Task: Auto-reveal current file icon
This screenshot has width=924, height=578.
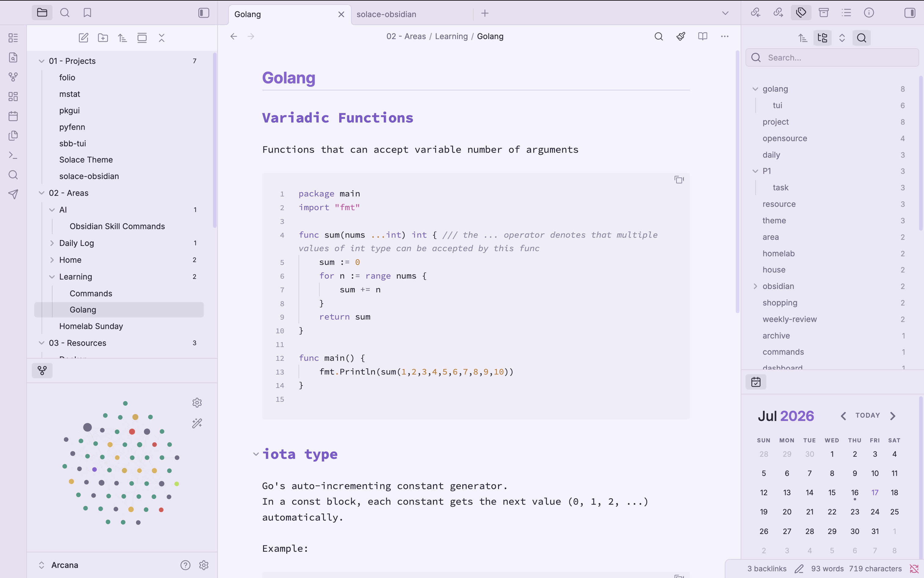Action: point(142,38)
